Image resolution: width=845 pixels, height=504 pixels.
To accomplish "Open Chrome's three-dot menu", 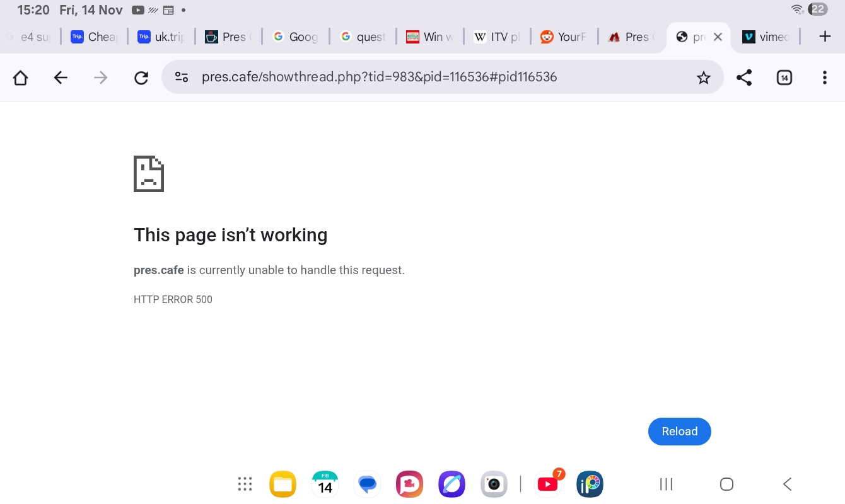I will coord(824,77).
